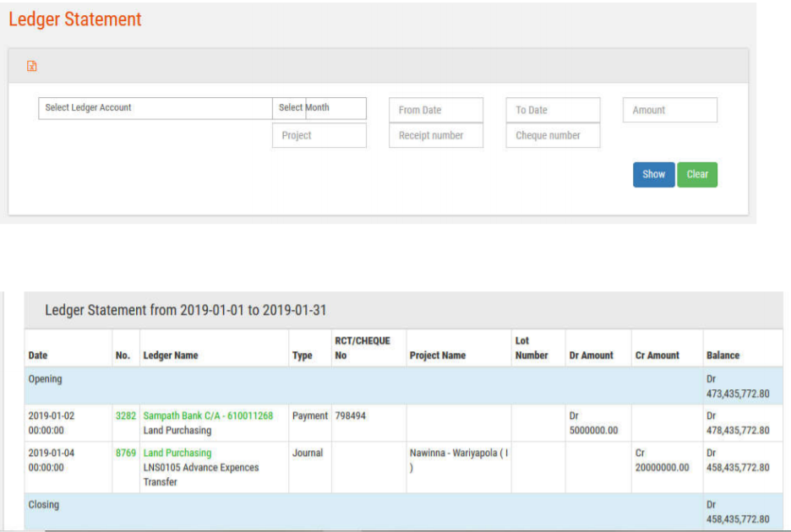Focus the Amount input field
Screen dimensions: 791x532
[x=669, y=110]
